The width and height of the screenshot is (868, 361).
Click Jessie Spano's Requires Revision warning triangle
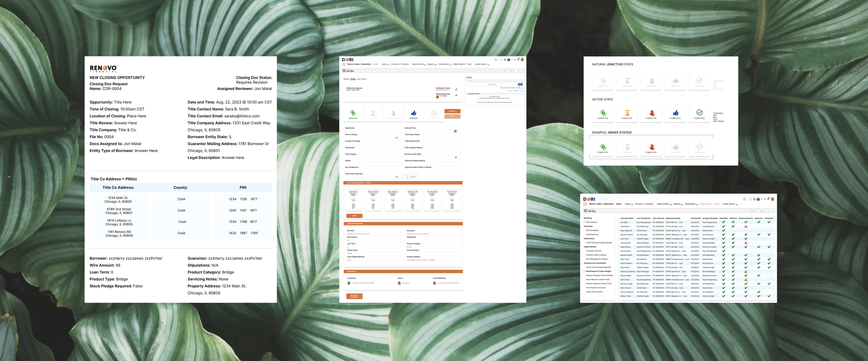[x=746, y=243]
